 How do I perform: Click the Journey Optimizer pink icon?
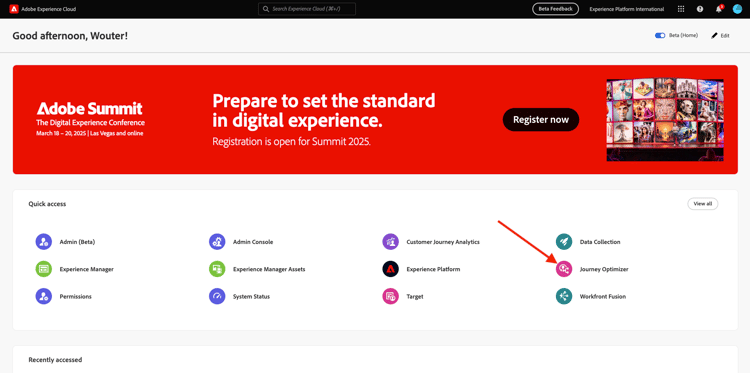pos(563,269)
